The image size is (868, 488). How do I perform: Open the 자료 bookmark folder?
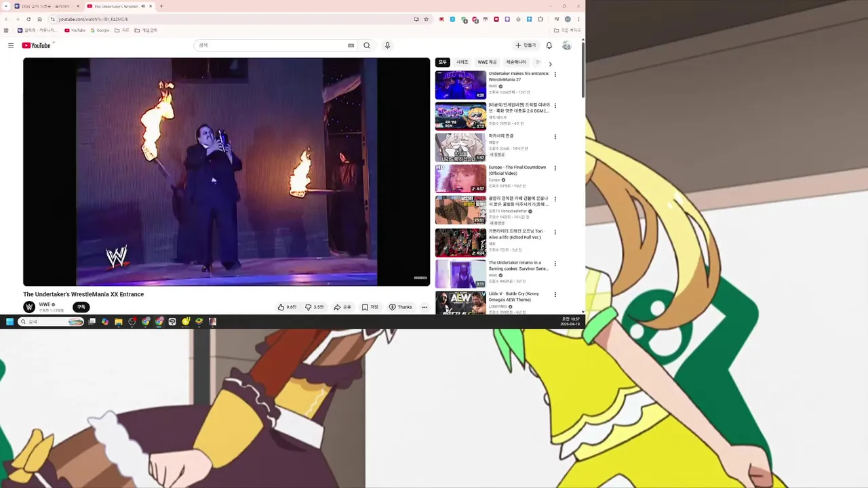tap(122, 30)
